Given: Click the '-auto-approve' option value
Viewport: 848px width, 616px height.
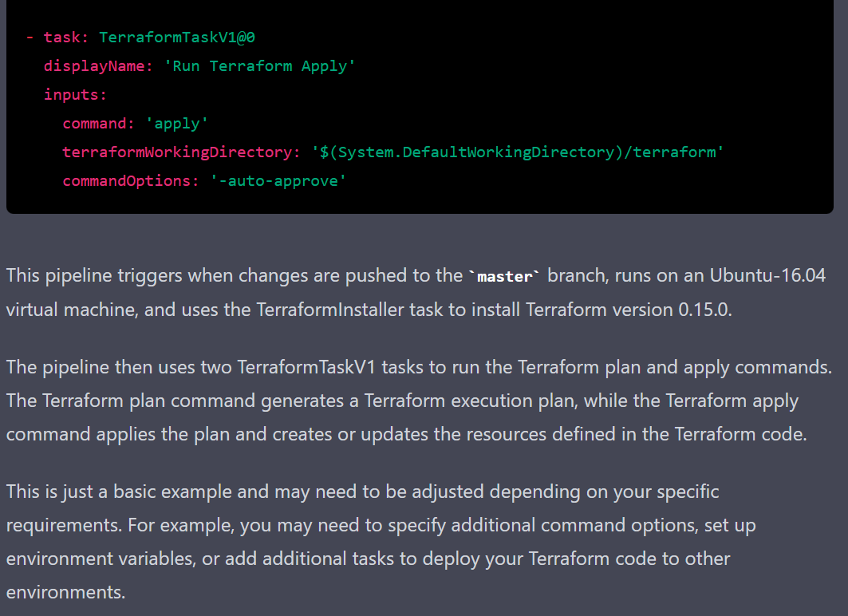Looking at the screenshot, I should pos(278,181).
